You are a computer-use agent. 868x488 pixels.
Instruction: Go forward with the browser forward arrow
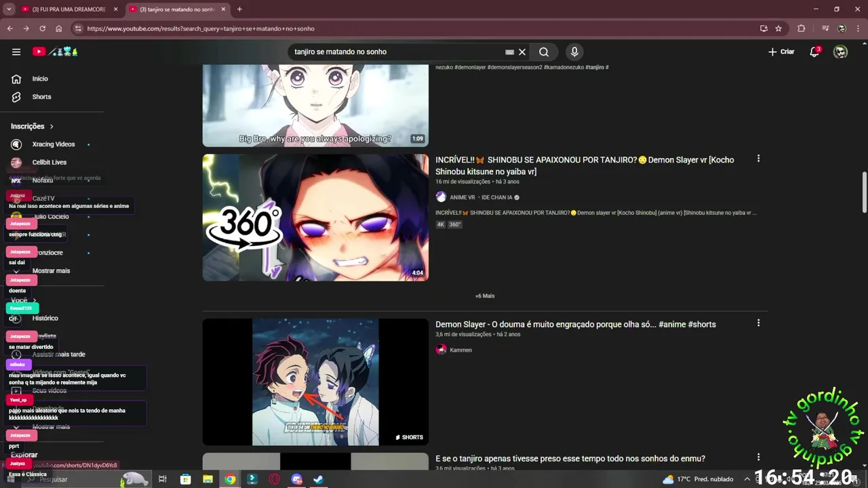26,28
